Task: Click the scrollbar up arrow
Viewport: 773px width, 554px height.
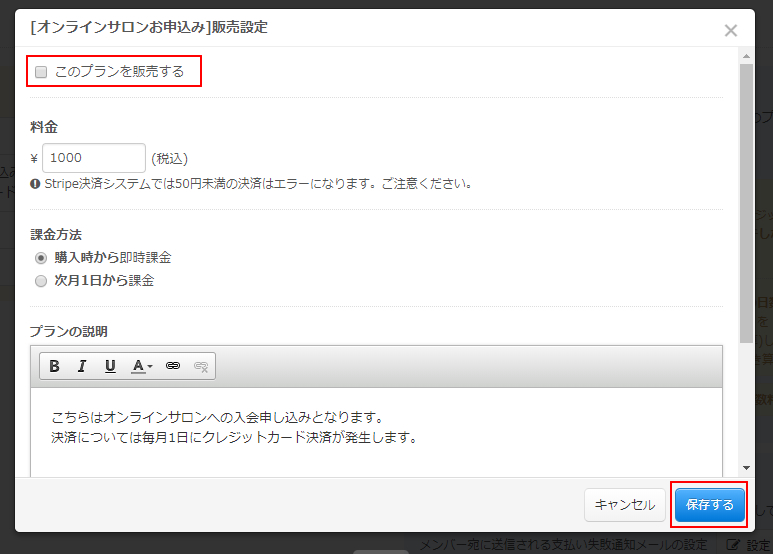Action: click(x=746, y=56)
